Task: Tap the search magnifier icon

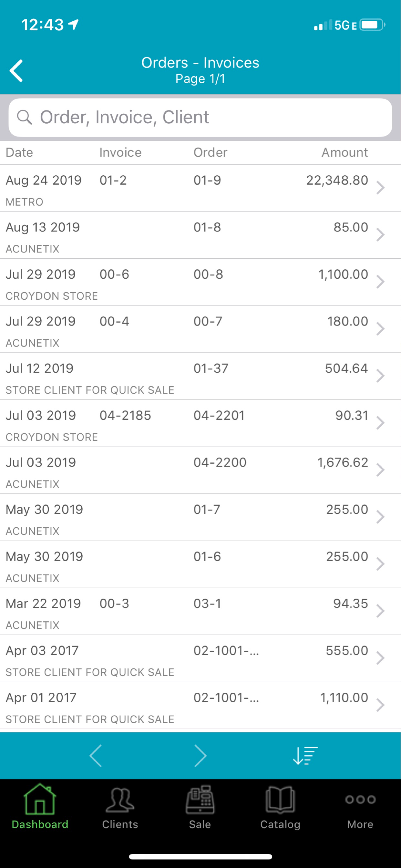Action: pyautogui.click(x=25, y=117)
